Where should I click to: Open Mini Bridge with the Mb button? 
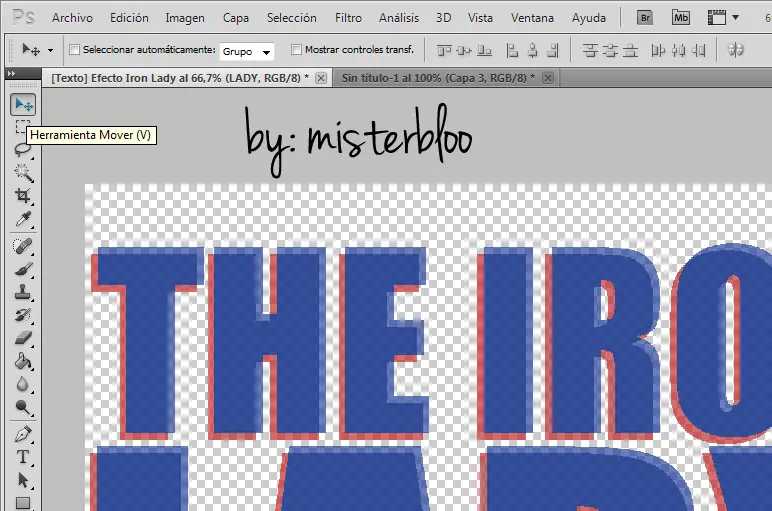pyautogui.click(x=681, y=17)
